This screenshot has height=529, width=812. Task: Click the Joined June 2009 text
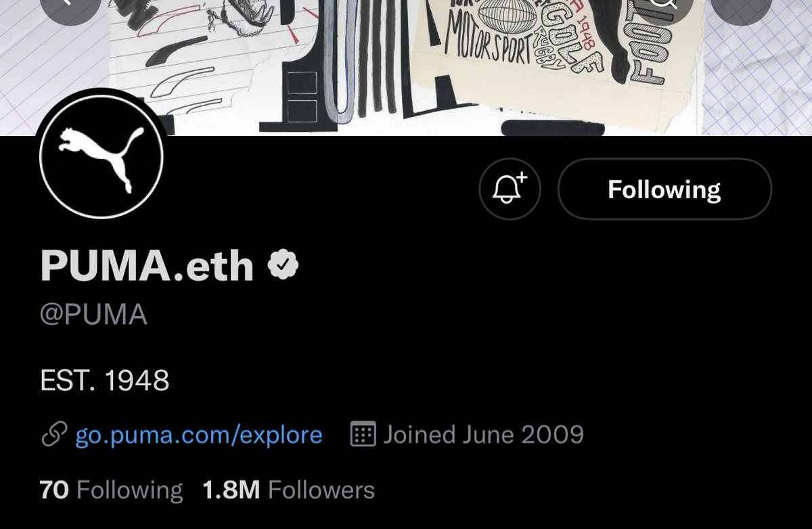(x=483, y=434)
